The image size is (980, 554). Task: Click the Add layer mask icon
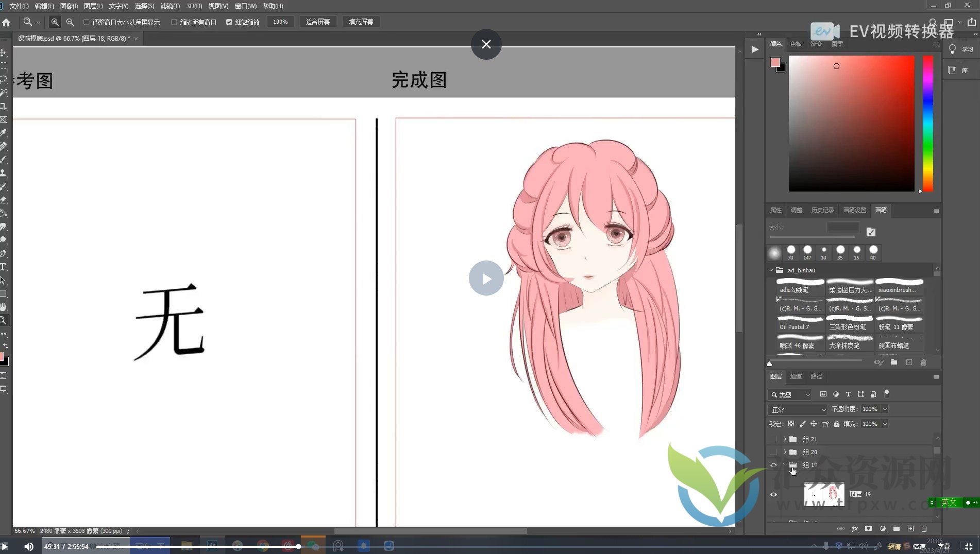click(869, 529)
